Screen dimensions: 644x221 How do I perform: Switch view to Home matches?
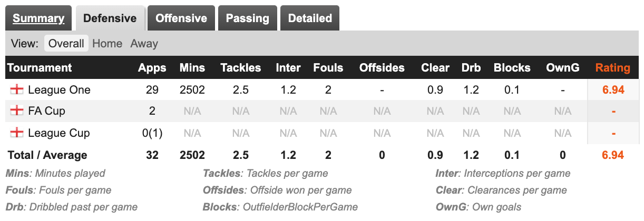click(107, 44)
